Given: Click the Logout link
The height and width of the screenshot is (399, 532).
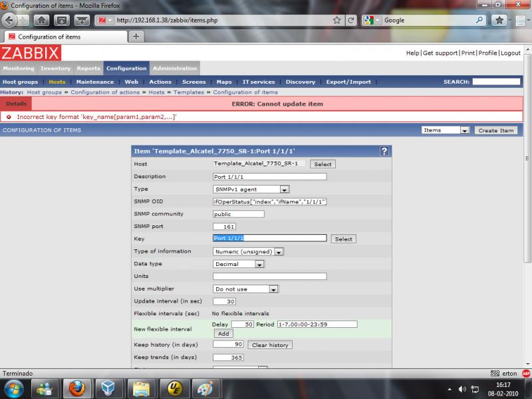Looking at the screenshot, I should pos(510,53).
